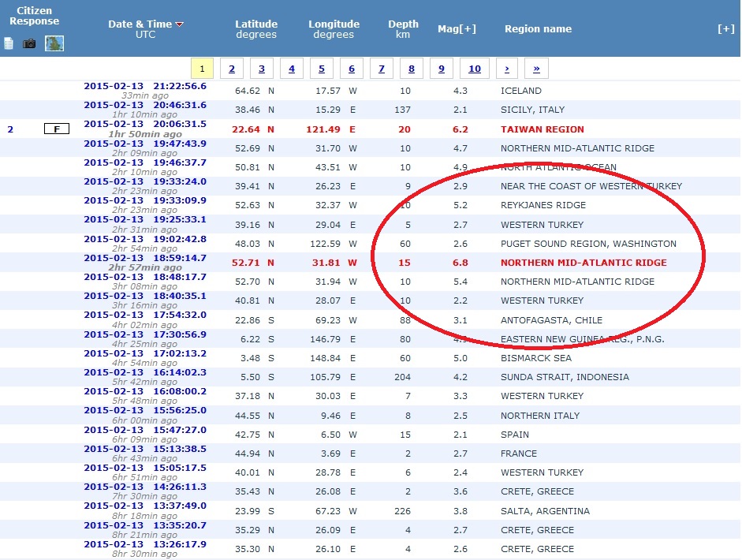The width and height of the screenshot is (742, 560).
Task: Click the Depth km column header
Action: 403,29
